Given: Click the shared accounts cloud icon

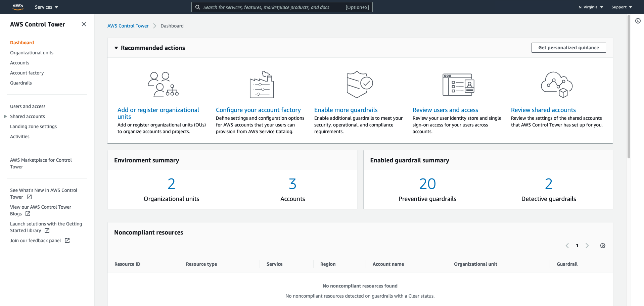Looking at the screenshot, I should tap(557, 85).
